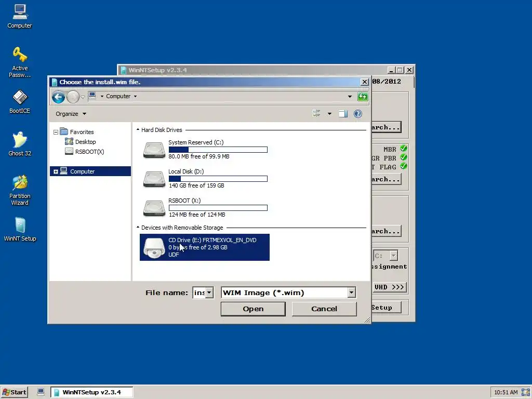The image size is (532, 399).
Task: Click the Setup button in WinNTSetup
Action: (386, 308)
